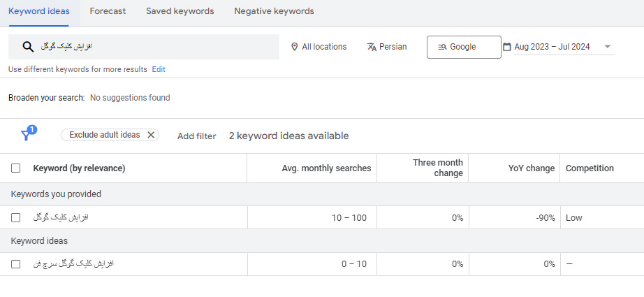Change the All locations setting

coord(319,47)
